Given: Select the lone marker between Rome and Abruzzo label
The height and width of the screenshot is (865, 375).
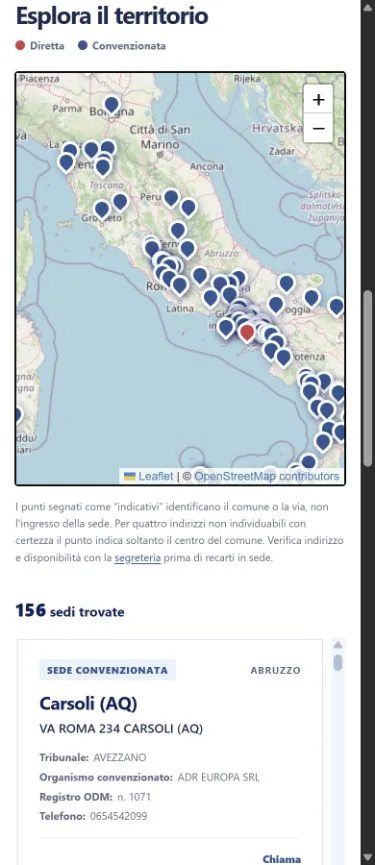Looking at the screenshot, I should pos(200,275).
